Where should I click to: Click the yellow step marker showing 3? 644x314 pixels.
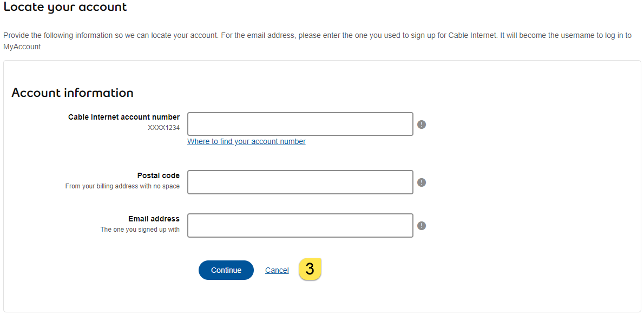coord(310,269)
